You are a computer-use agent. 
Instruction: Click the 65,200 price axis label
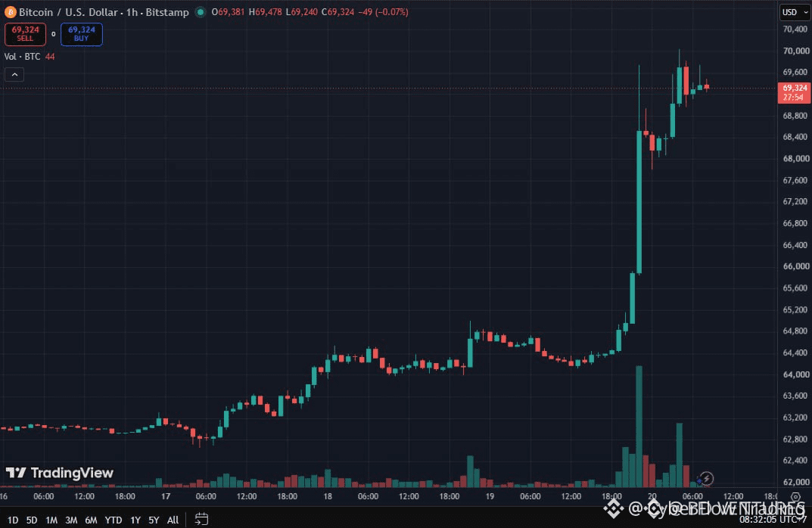click(795, 309)
